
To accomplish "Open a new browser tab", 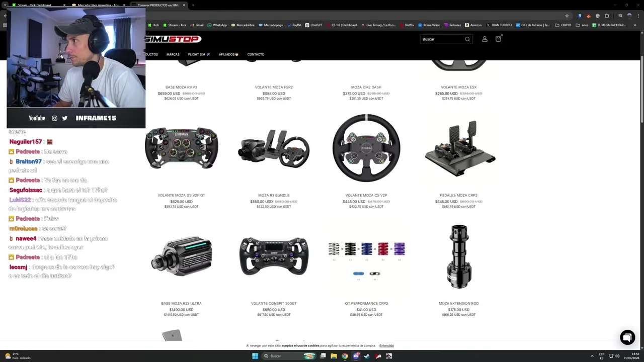I will [193, 5].
